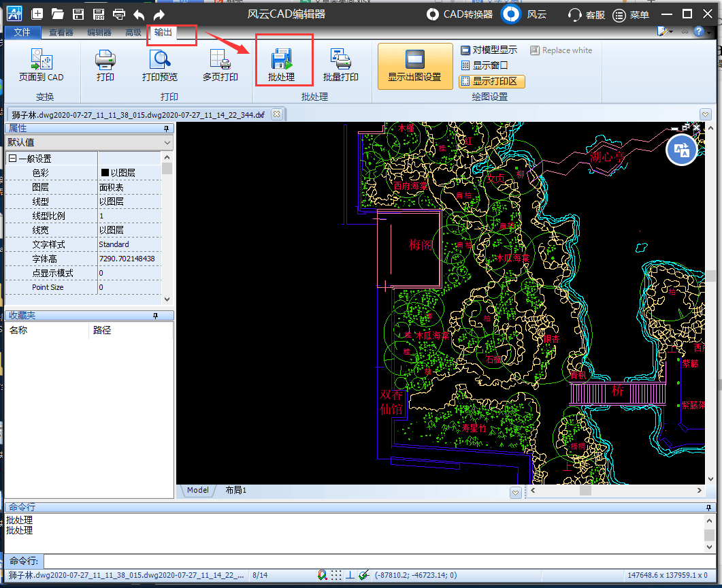Click the black 色彩 color swatch

[x=105, y=173]
